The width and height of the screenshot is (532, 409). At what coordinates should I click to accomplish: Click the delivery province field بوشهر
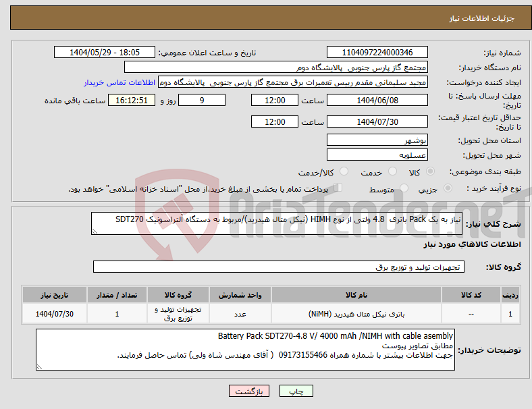point(377,140)
